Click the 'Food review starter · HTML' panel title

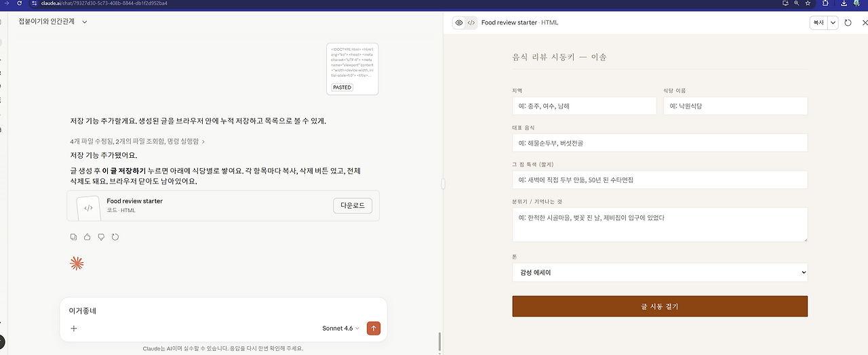point(520,23)
